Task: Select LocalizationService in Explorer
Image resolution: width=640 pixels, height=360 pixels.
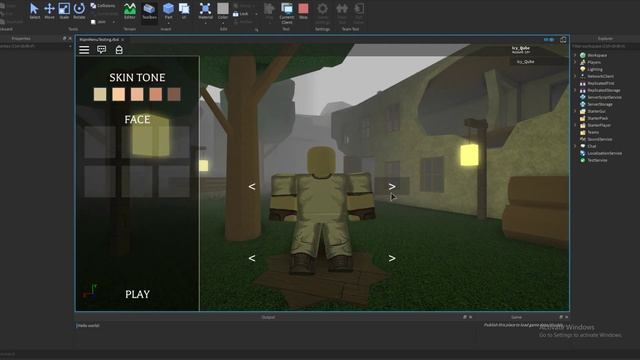Action: pyautogui.click(x=604, y=153)
